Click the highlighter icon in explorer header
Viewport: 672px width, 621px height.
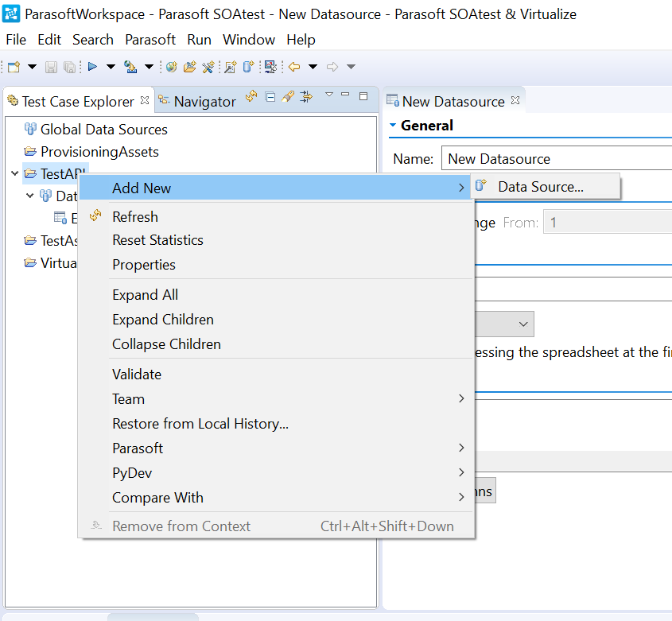click(x=288, y=96)
